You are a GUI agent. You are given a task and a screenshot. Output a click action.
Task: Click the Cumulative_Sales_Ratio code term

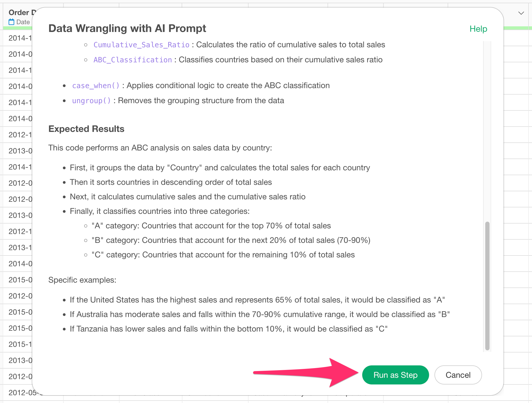(x=141, y=45)
